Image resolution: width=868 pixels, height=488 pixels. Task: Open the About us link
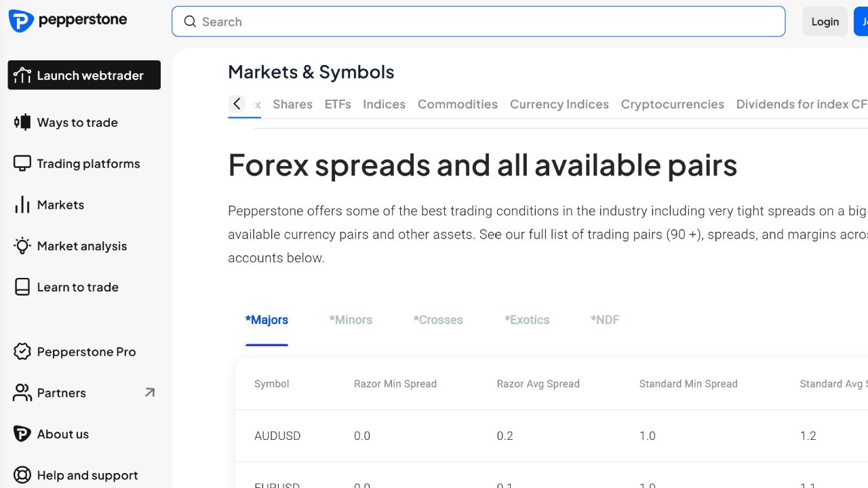tap(63, 434)
